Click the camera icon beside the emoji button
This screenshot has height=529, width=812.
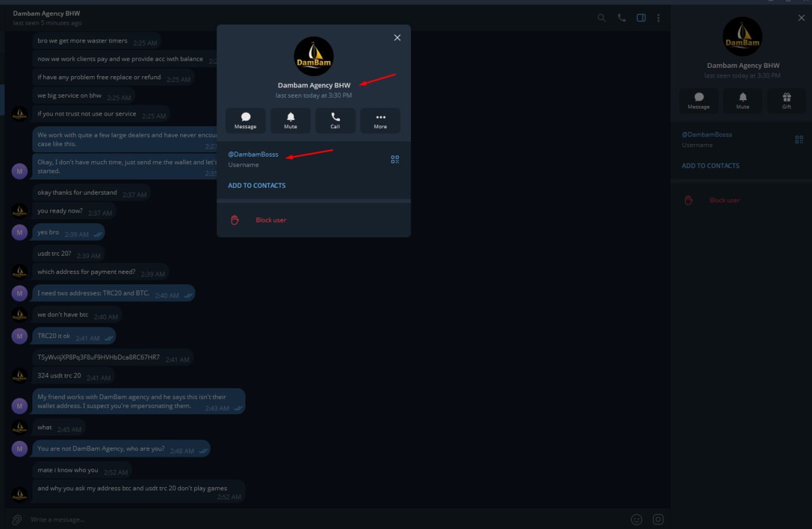click(x=658, y=519)
